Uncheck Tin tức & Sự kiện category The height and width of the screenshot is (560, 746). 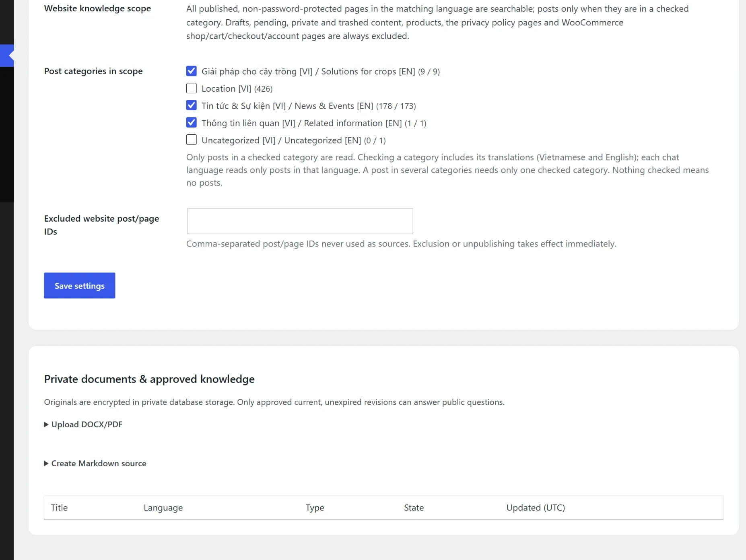192,105
